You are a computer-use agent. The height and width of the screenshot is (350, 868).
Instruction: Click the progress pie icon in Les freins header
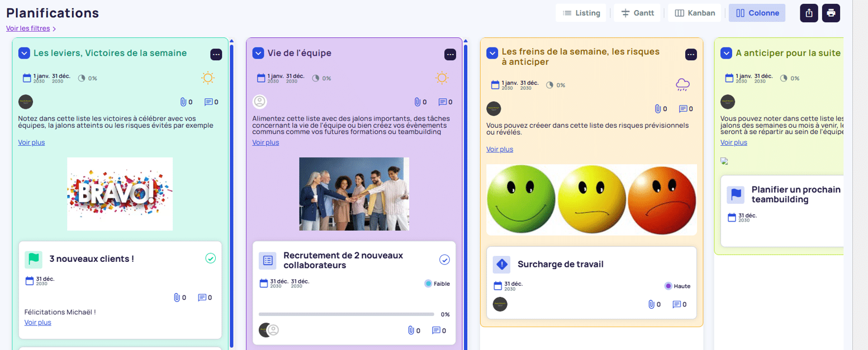pos(550,85)
